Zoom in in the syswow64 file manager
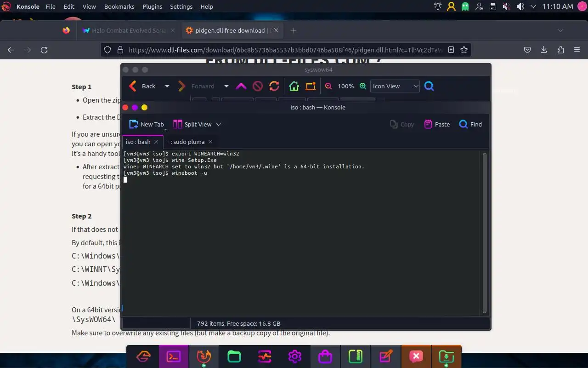 tap(363, 86)
